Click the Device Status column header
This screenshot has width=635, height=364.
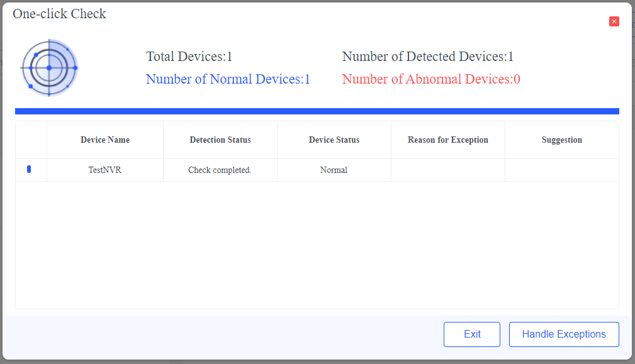(x=334, y=140)
